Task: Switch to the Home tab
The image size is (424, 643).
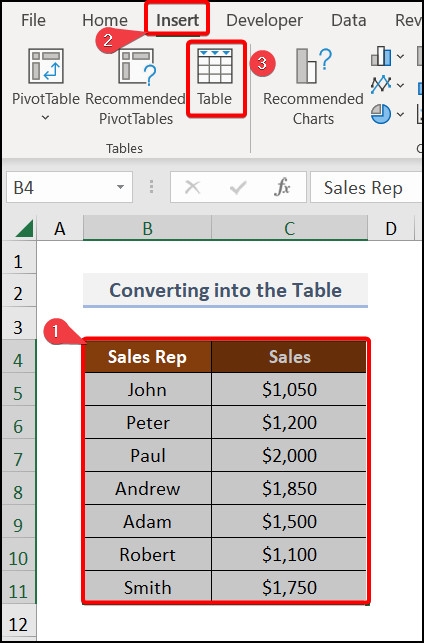Action: 105,20
